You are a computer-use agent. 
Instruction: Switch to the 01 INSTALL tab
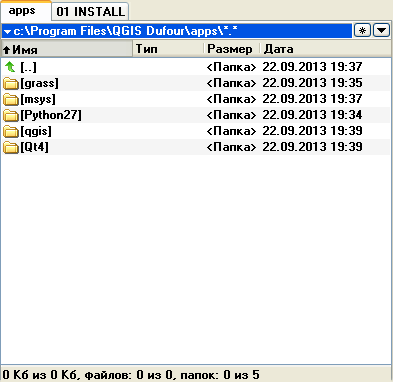point(90,12)
